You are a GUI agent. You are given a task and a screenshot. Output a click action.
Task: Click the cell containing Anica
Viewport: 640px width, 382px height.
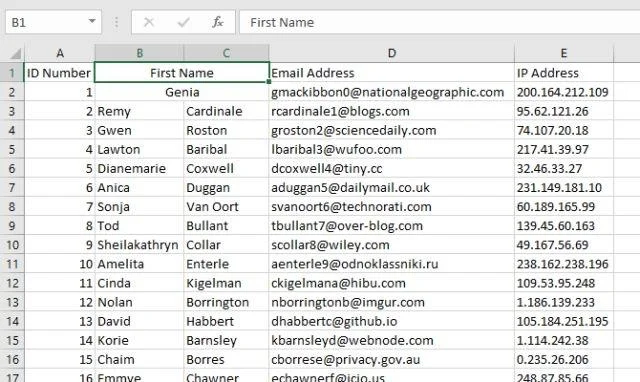pos(139,187)
